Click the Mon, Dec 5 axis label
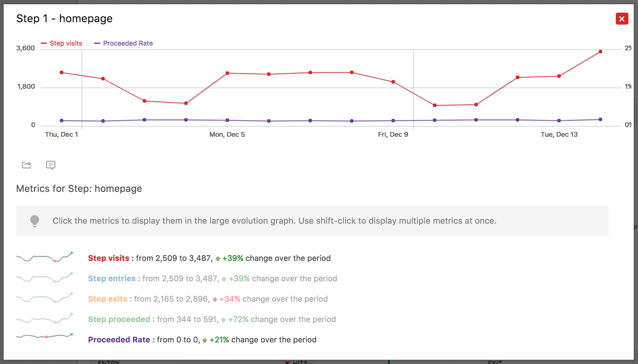This screenshot has height=364, width=638. click(x=227, y=135)
